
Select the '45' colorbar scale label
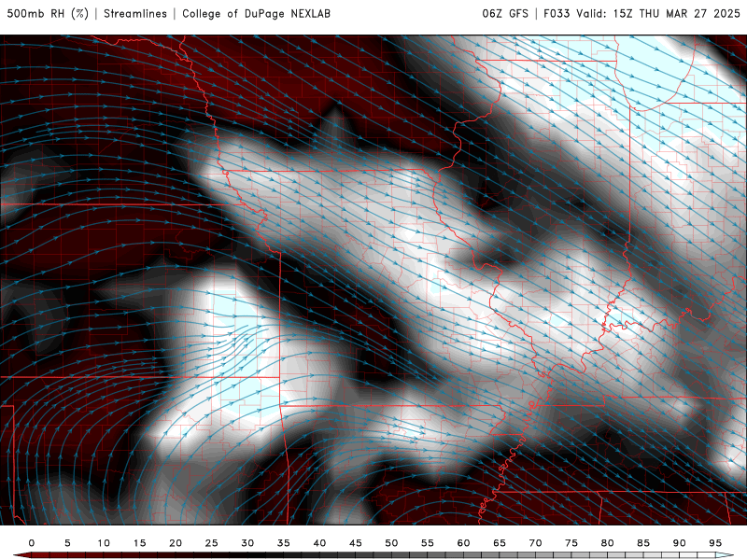[x=356, y=543]
